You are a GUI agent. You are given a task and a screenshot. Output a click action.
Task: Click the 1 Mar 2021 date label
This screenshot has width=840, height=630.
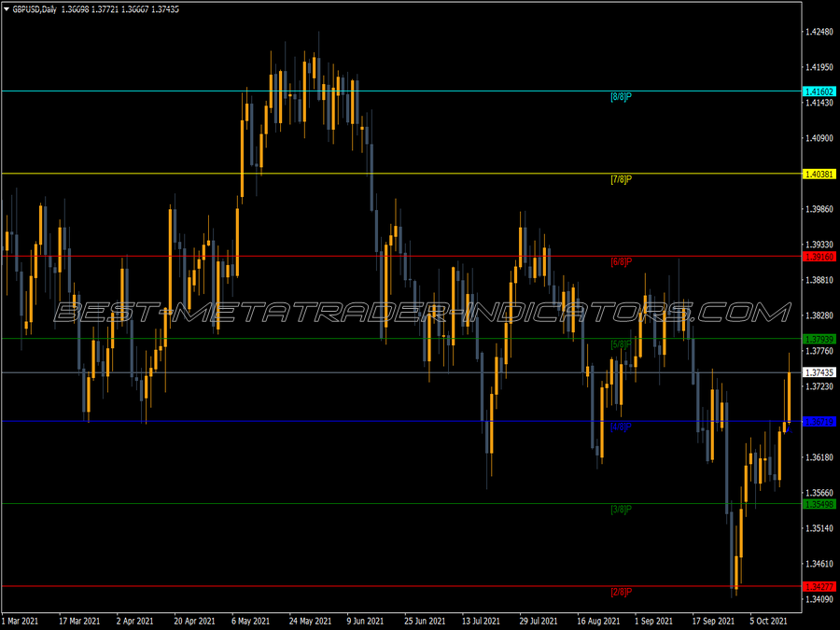[21, 621]
